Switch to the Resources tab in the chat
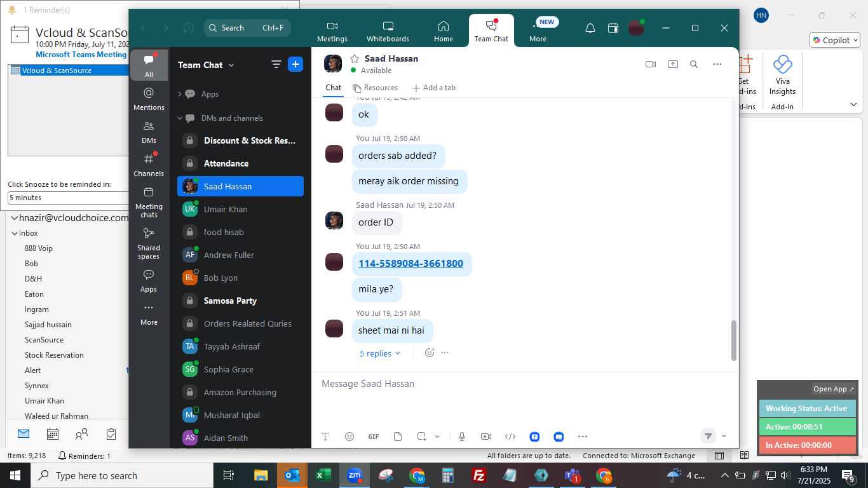This screenshot has width=868, height=488. 376,88
